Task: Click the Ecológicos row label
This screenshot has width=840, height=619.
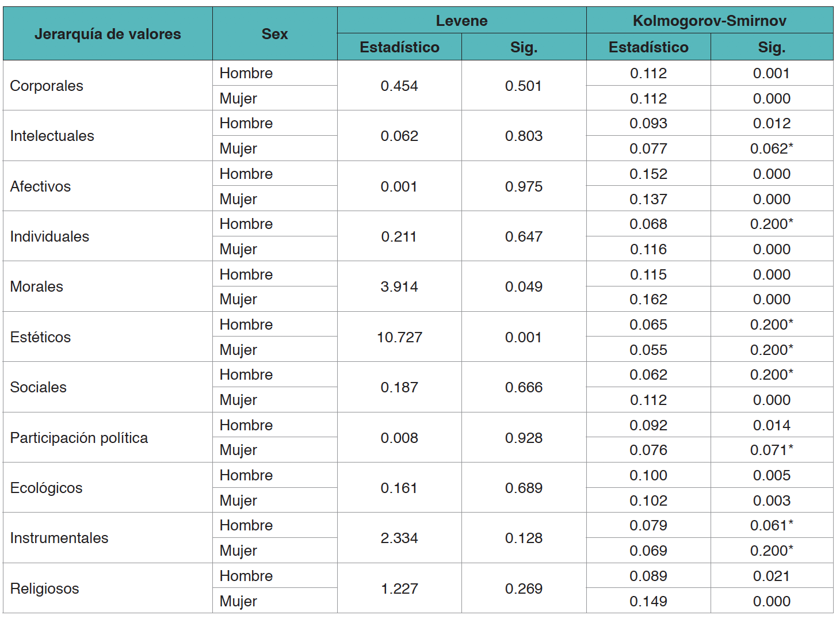Action: [46, 488]
